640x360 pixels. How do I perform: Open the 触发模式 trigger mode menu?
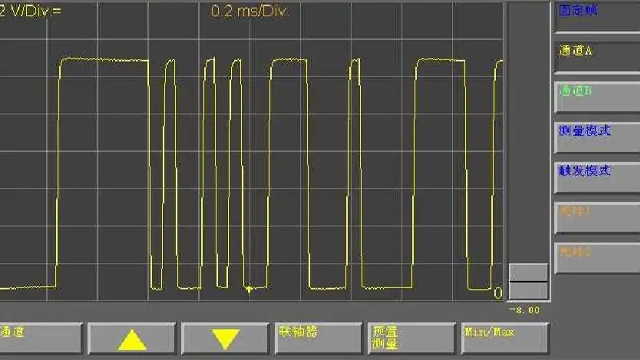pos(597,178)
